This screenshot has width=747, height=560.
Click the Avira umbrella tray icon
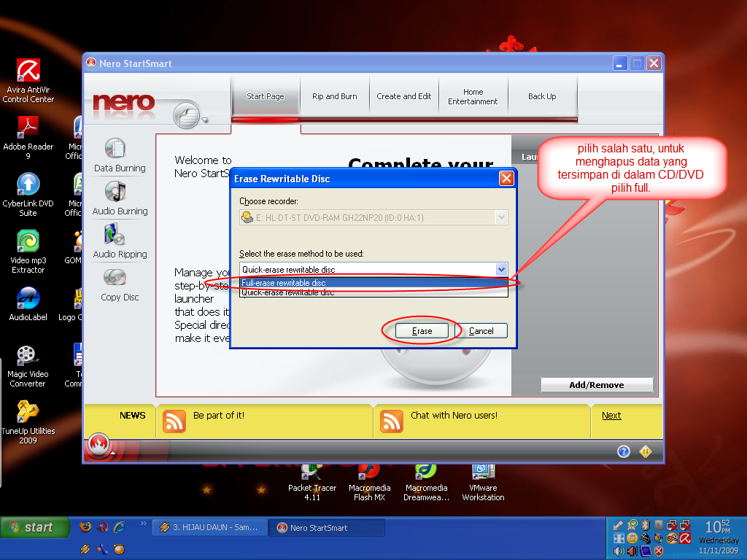pyautogui.click(x=685, y=539)
